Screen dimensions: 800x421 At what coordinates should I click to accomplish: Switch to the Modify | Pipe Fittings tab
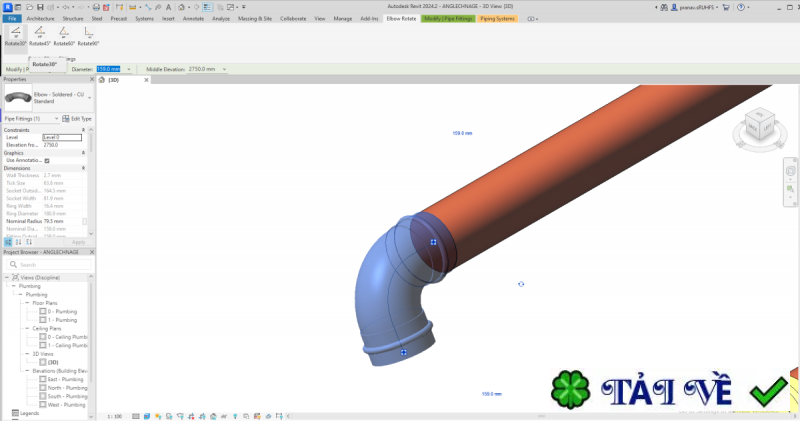(x=448, y=18)
